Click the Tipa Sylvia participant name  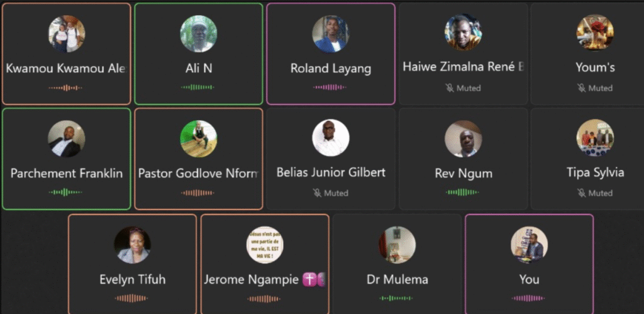[595, 172]
